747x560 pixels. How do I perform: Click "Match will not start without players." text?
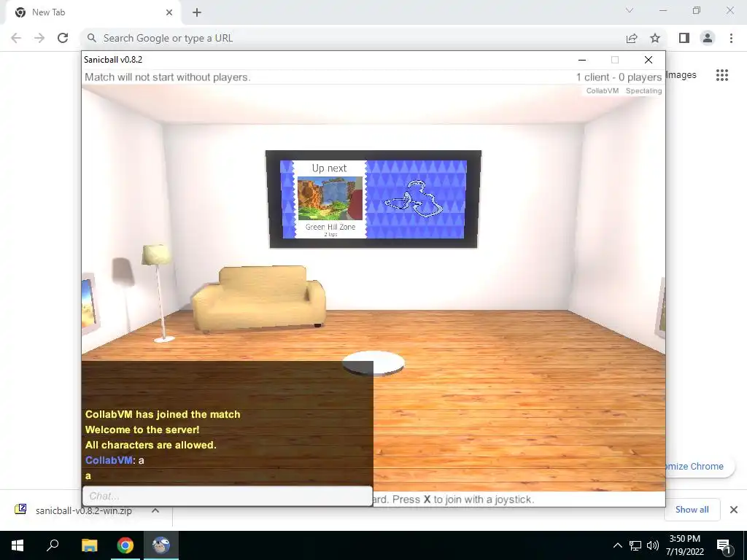pos(167,77)
